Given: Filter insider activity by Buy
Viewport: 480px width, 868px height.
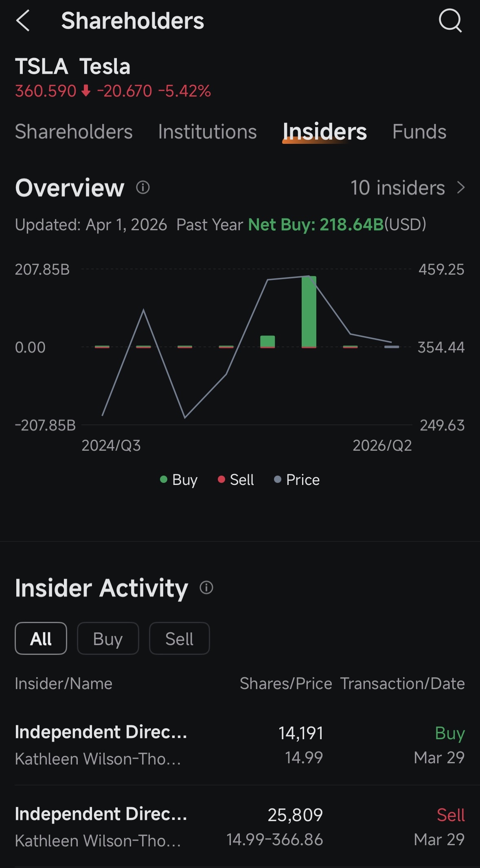Looking at the screenshot, I should pyautogui.click(x=108, y=638).
